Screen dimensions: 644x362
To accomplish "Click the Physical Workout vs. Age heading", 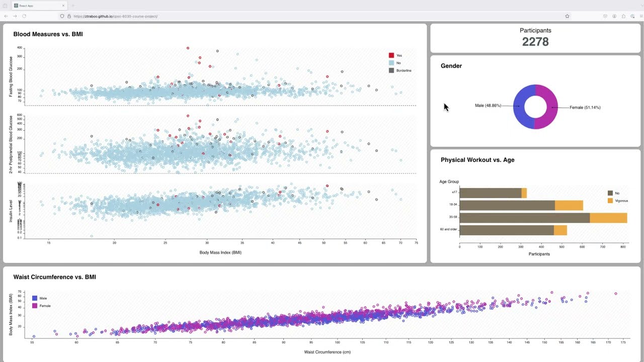I will click(477, 160).
